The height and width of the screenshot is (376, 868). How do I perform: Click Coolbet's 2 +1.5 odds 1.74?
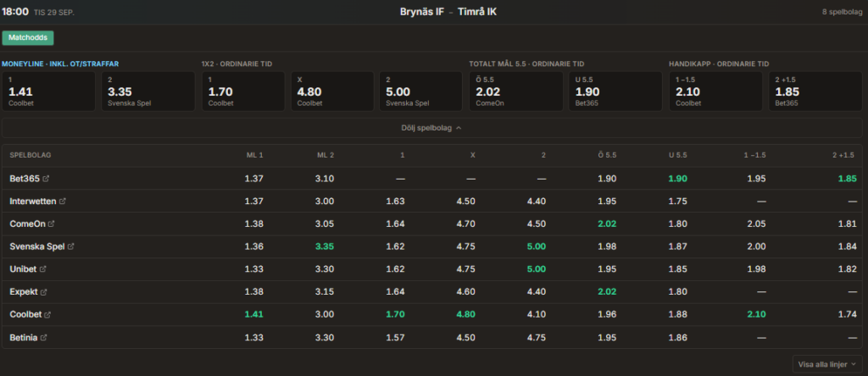(x=847, y=315)
